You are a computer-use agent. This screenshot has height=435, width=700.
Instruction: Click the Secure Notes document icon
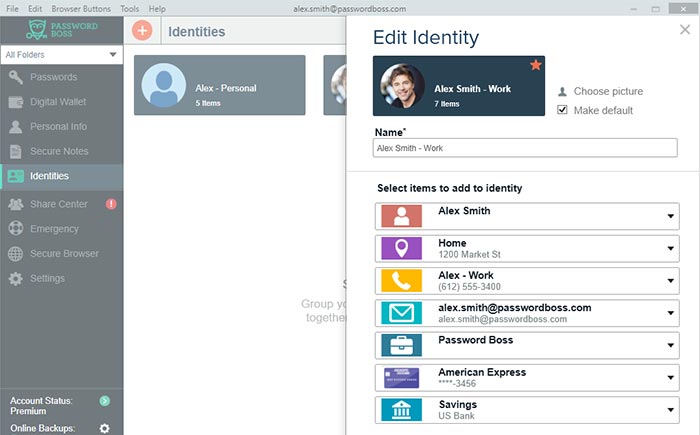click(x=16, y=151)
